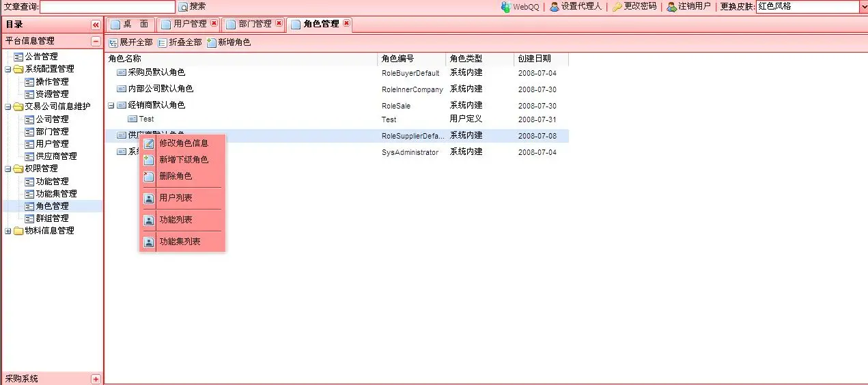
Task: Close the 部门管理 tab
Action: 279,23
